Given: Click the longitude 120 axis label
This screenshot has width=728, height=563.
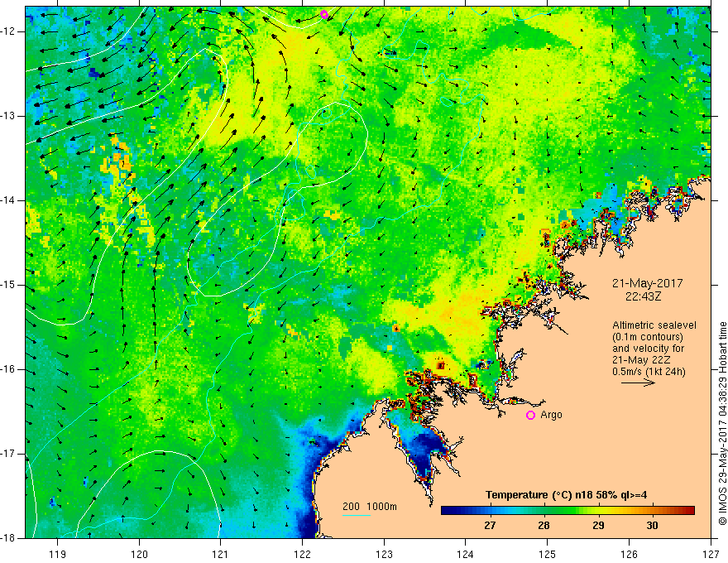Looking at the screenshot, I should (x=139, y=554).
